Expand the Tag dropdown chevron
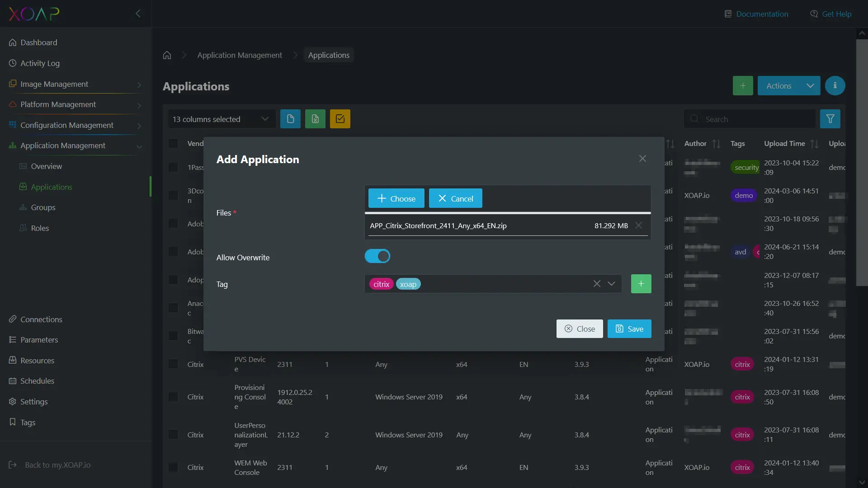This screenshot has height=488, width=868. coord(611,284)
